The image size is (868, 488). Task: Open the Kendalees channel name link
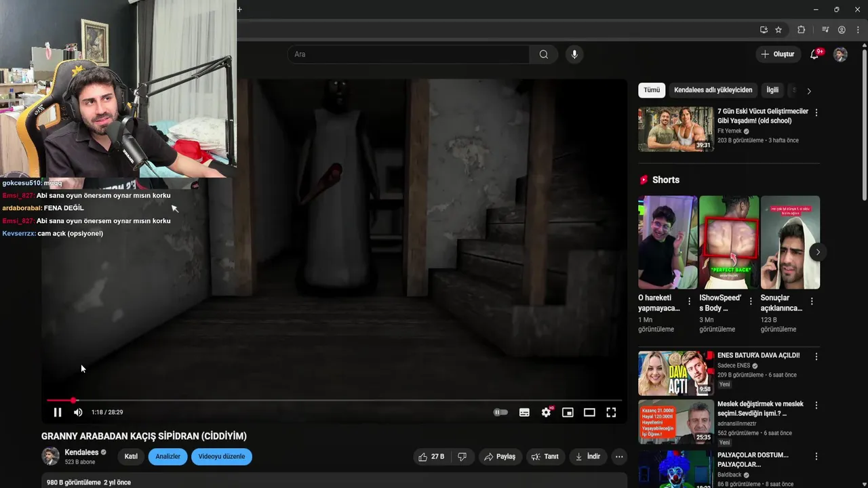(81, 452)
